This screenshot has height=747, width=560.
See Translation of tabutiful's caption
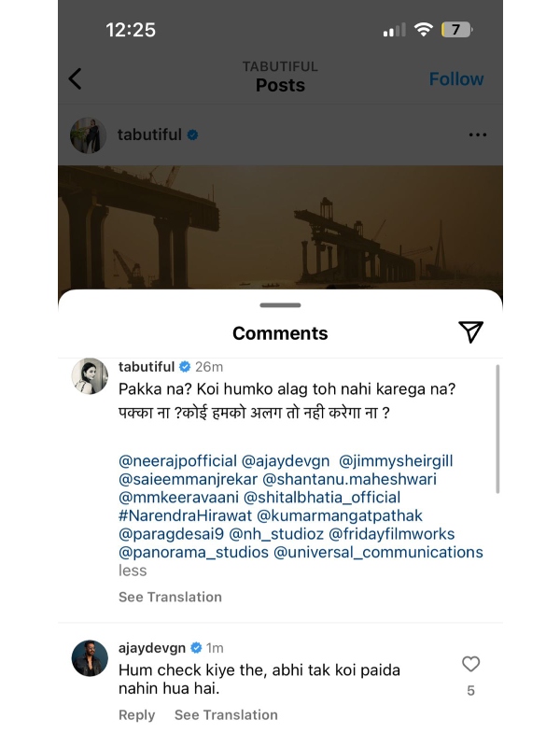pyautogui.click(x=170, y=597)
